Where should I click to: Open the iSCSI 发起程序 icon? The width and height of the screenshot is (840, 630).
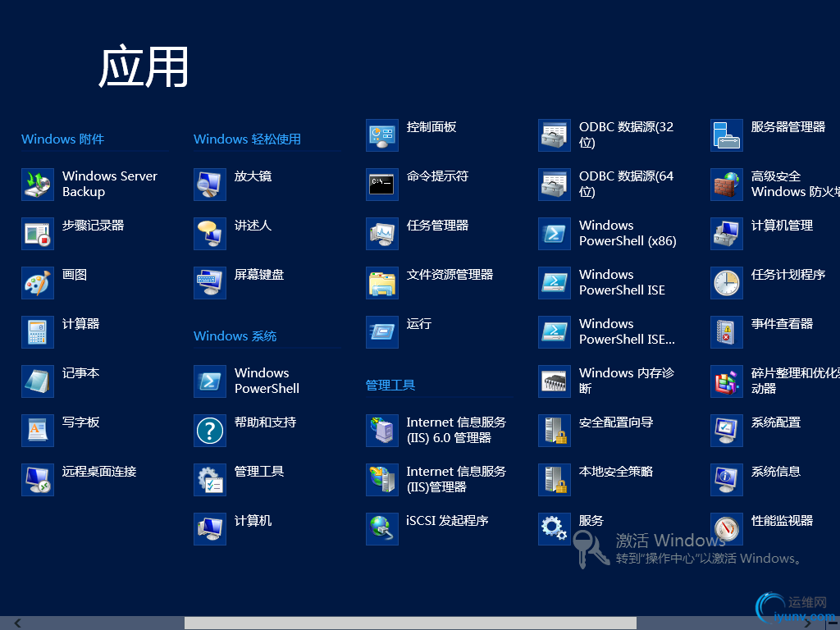382,530
